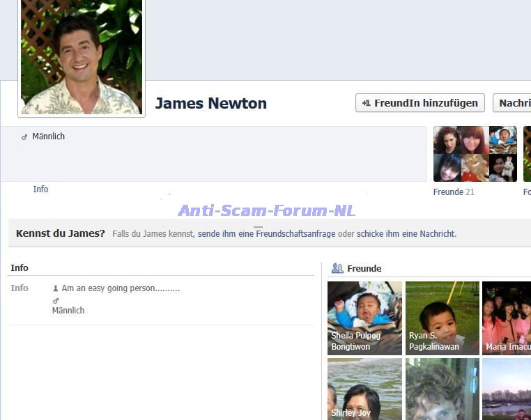This screenshot has height=420, width=531.
Task: Open Sheila Pulpog Bongtiwon's friend tile
Action: (364, 318)
